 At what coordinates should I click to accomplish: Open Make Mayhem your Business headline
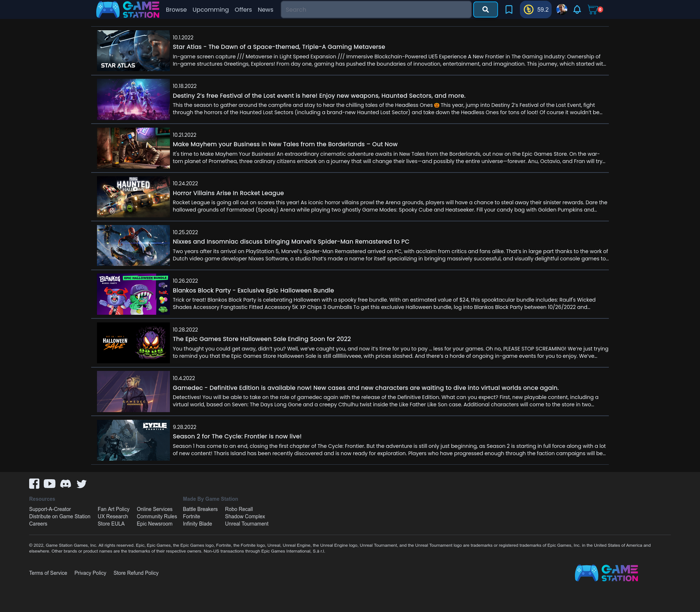pos(285,144)
